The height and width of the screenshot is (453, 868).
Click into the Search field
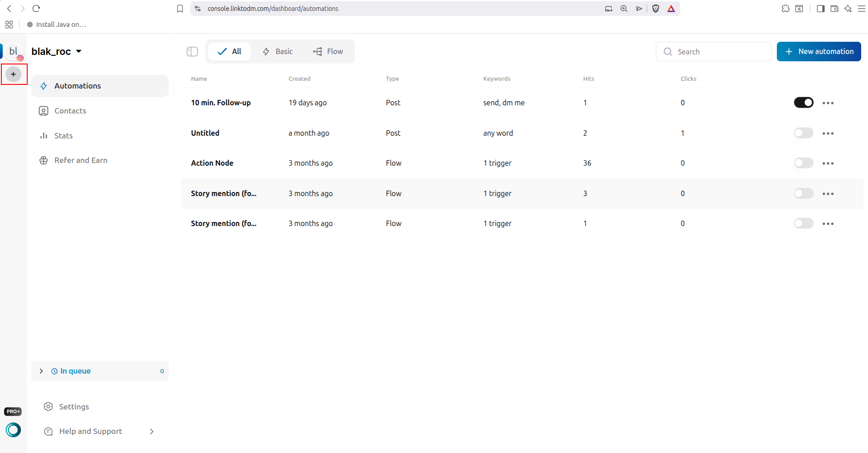(x=713, y=52)
